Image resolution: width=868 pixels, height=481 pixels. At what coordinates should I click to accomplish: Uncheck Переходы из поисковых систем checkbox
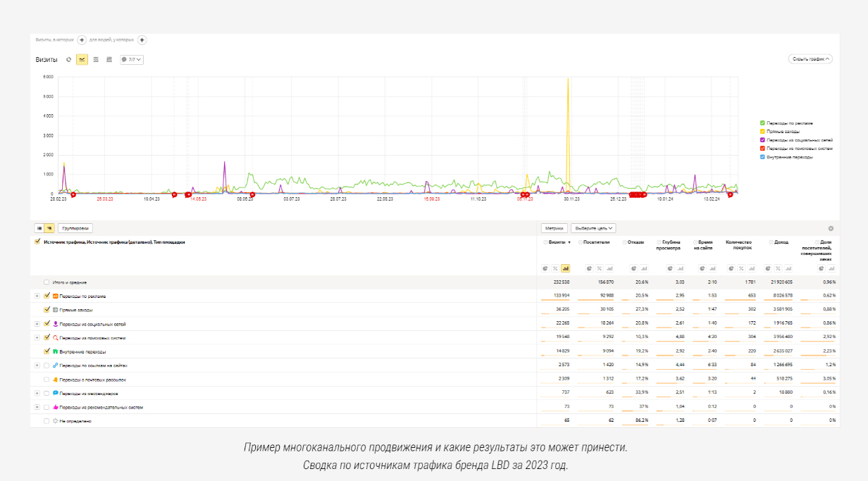pos(46,337)
